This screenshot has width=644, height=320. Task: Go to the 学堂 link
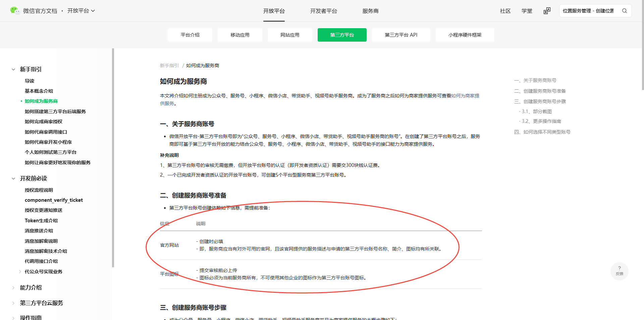coord(527,11)
